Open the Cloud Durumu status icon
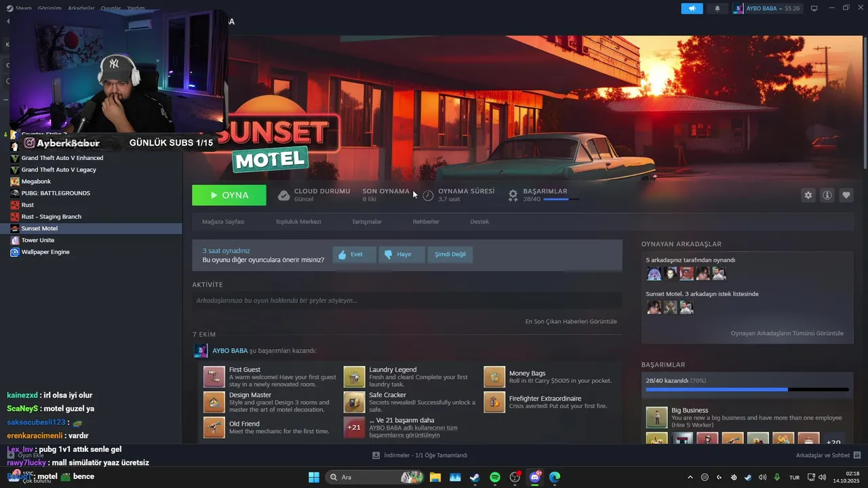868x488 pixels. [x=284, y=195]
